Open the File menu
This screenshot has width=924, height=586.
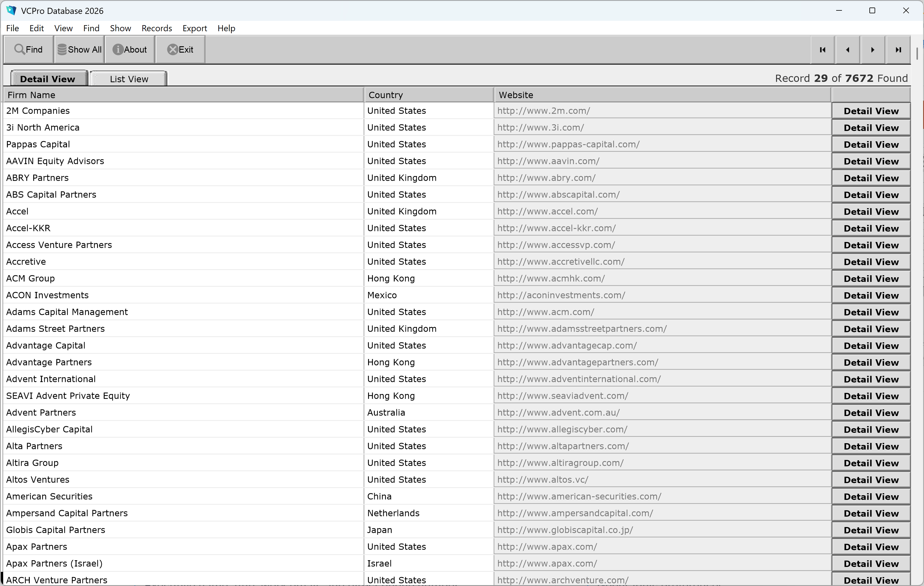point(13,28)
